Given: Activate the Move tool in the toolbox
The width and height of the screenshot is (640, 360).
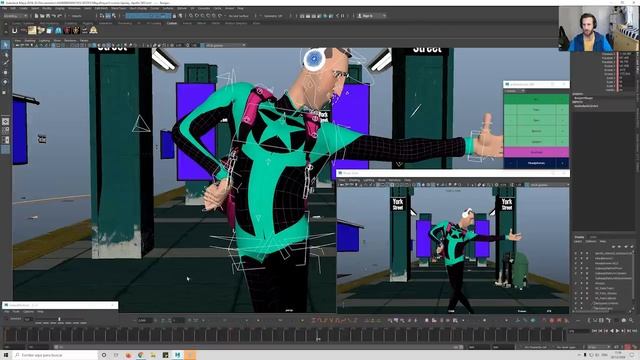Looking at the screenshot, I should coord(5,73).
